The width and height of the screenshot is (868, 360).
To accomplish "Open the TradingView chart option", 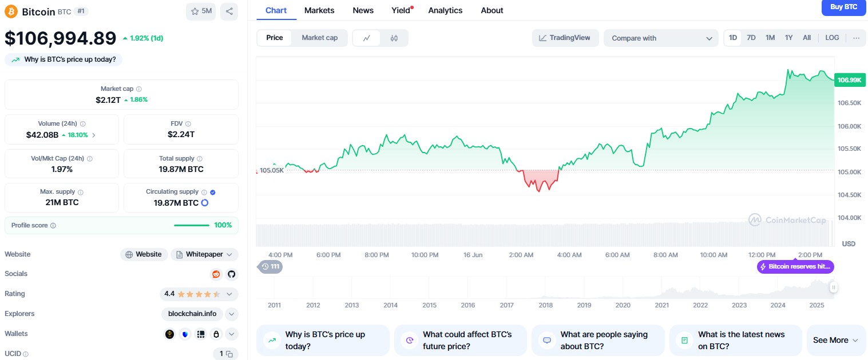I will click(x=565, y=37).
